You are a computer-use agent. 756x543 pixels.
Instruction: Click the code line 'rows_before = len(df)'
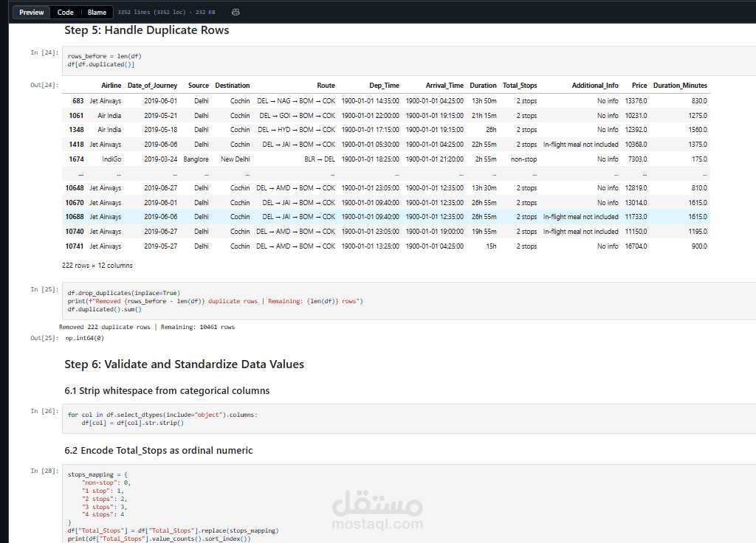(x=105, y=56)
